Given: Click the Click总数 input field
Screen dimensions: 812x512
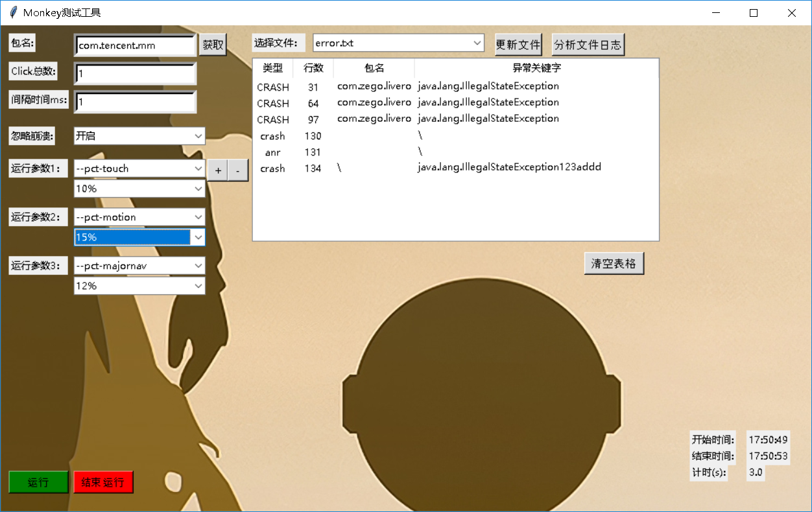Looking at the screenshot, I should (x=134, y=73).
